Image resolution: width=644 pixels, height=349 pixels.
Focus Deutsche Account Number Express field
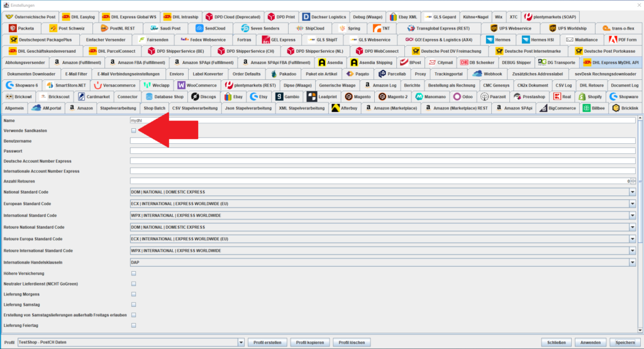383,161
